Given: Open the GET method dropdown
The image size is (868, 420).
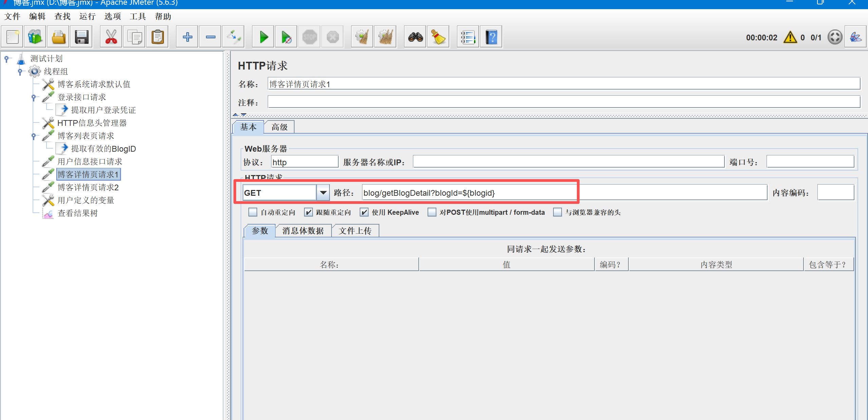Looking at the screenshot, I should click(323, 193).
